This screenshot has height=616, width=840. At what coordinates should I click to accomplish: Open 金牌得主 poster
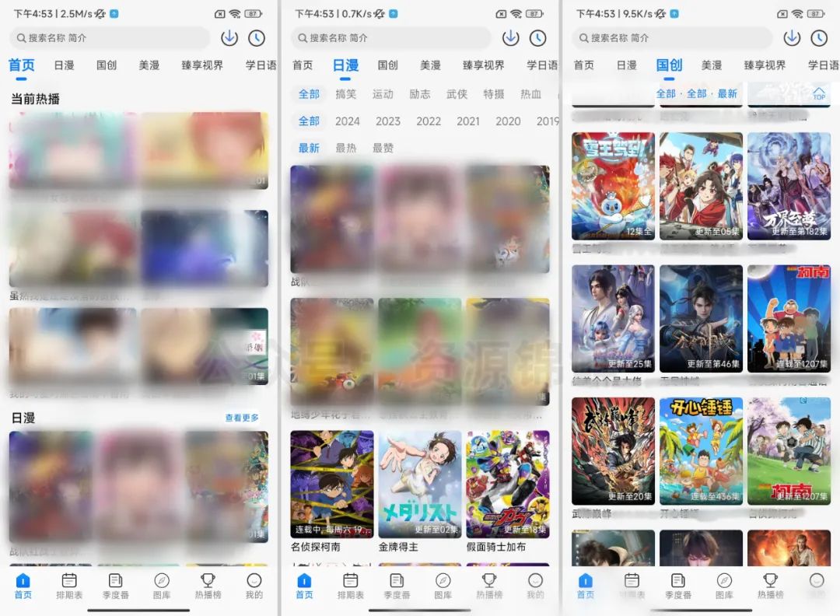(420, 485)
